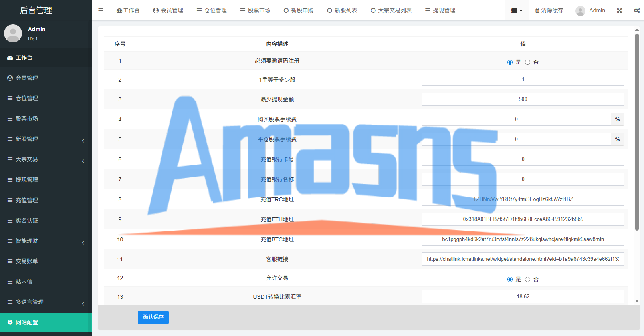The width and height of the screenshot is (644, 336).
Task: Focus the 最少提现金额 input field
Action: 523,99
